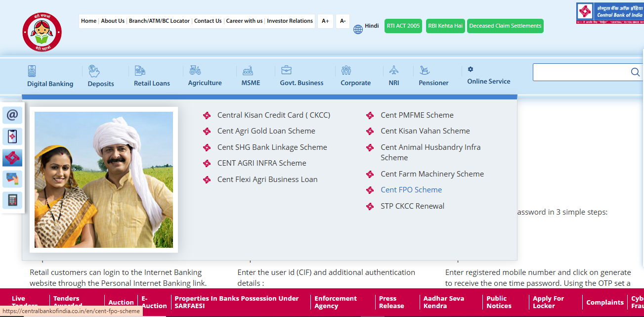644x317 pixels.
Task: Switch language to Hindi
Action: 372,26
